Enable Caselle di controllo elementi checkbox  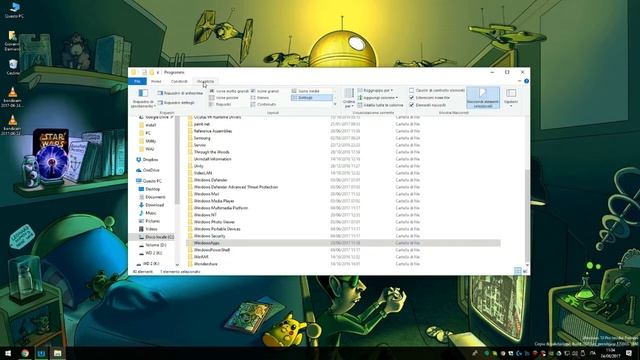411,90
